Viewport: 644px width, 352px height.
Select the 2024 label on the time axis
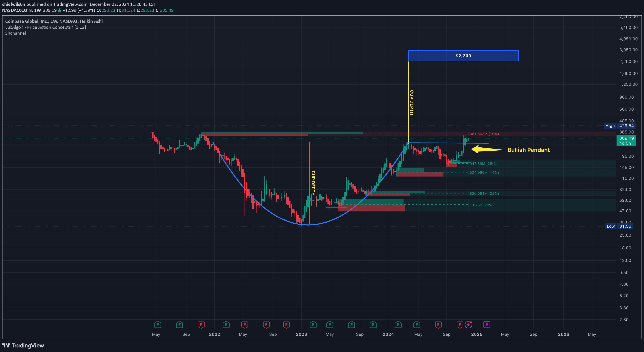point(388,334)
